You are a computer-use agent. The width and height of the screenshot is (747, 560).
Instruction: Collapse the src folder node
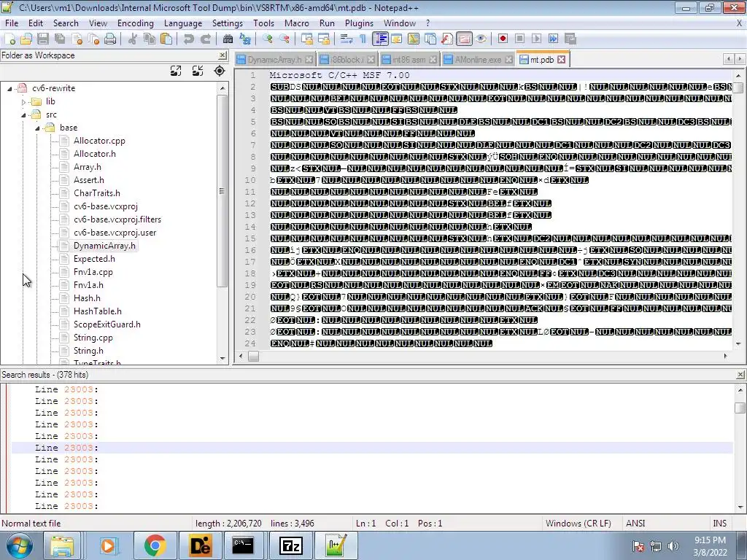pyautogui.click(x=23, y=114)
